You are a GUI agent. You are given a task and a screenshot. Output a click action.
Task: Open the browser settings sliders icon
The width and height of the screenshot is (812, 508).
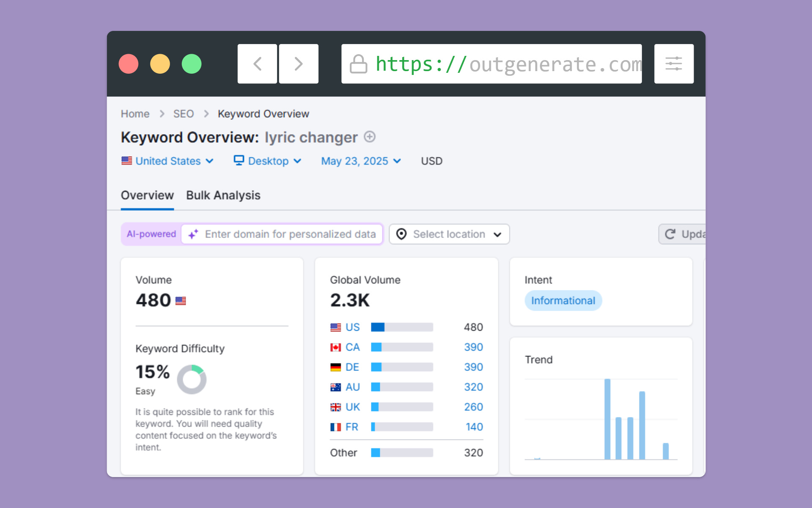point(674,64)
